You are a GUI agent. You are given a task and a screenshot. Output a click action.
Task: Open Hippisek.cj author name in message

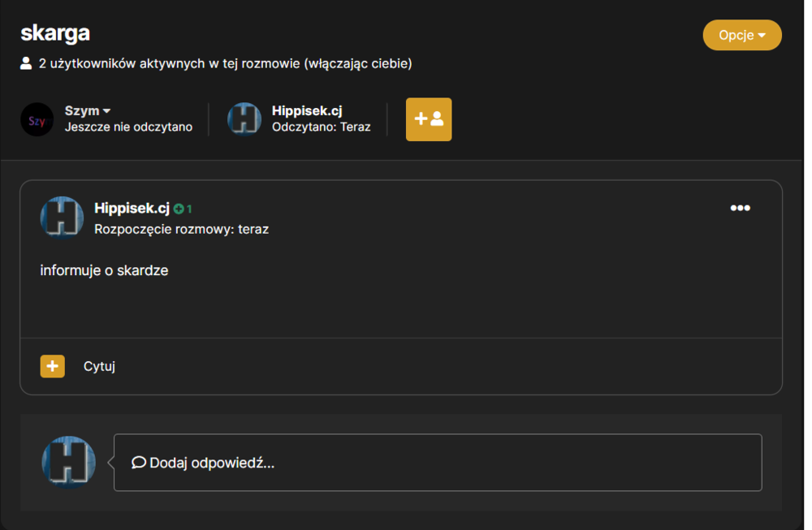[x=132, y=208]
